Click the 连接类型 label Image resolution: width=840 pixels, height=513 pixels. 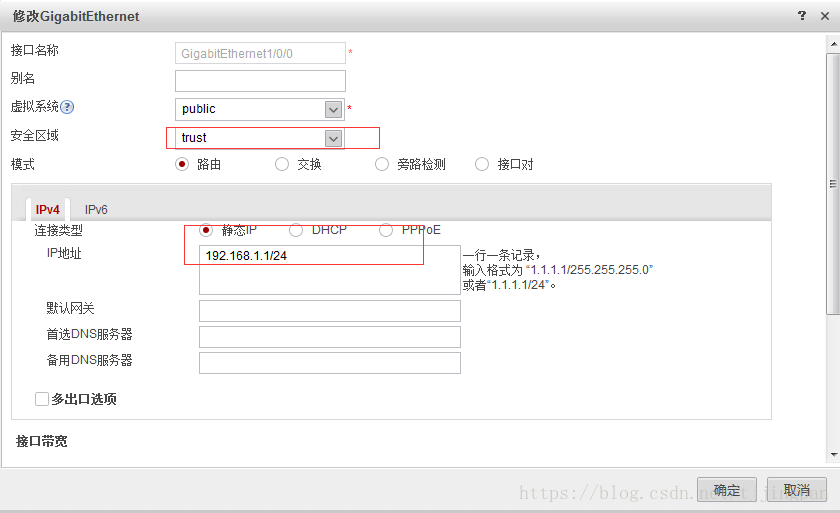coord(58,230)
